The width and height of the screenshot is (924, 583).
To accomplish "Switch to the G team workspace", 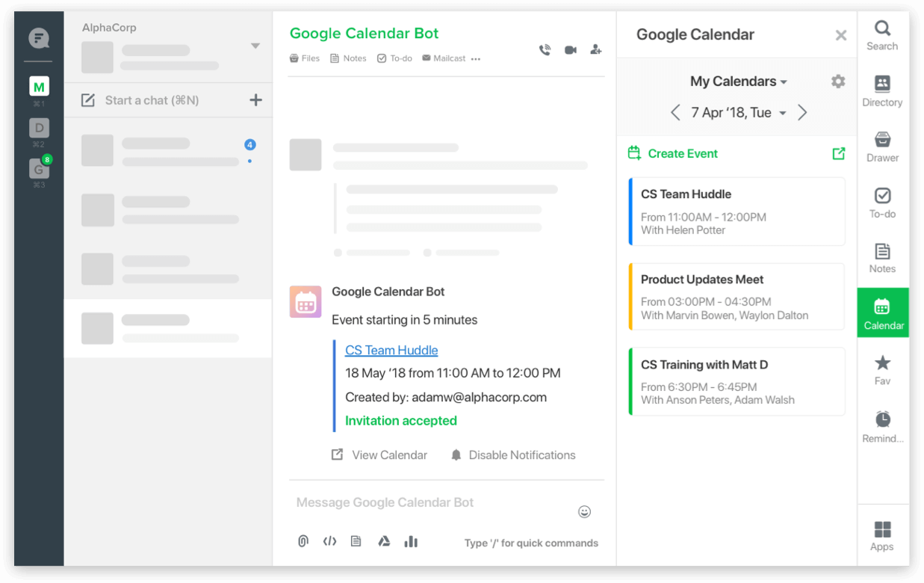I will (x=39, y=169).
